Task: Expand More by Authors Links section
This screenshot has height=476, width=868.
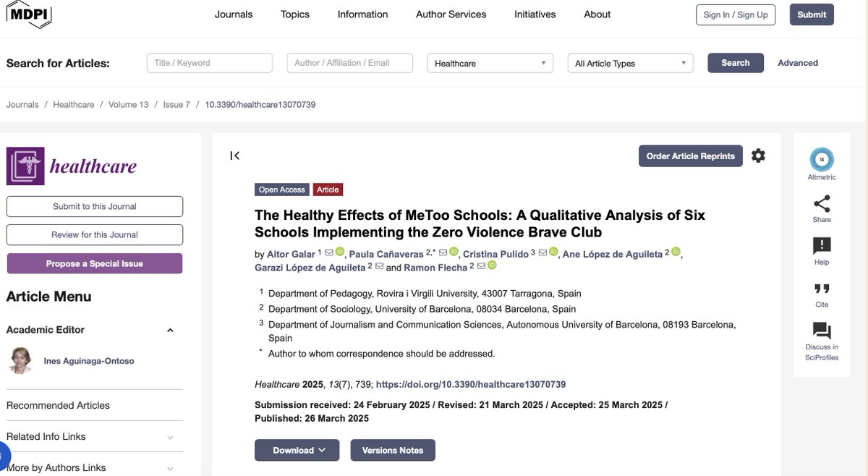Action: 170,468
